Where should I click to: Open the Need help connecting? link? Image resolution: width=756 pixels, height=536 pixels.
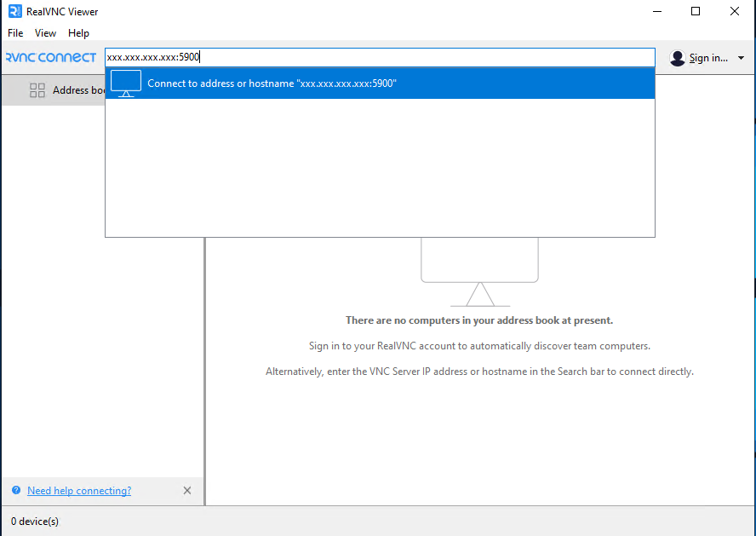[79, 491]
